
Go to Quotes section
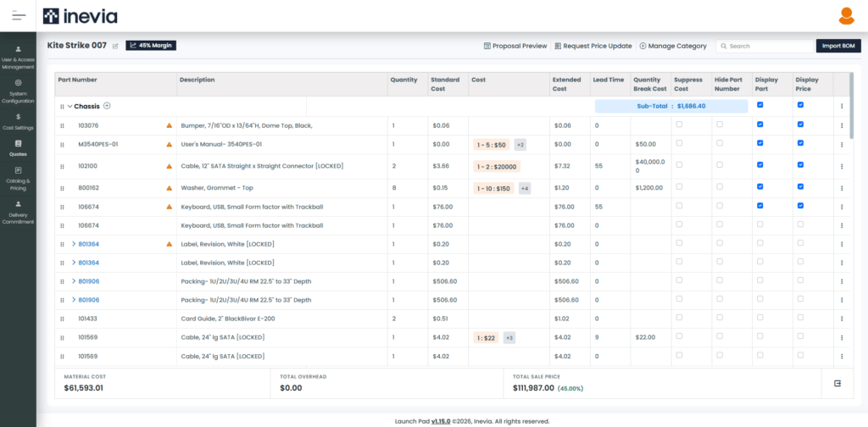coord(19,148)
